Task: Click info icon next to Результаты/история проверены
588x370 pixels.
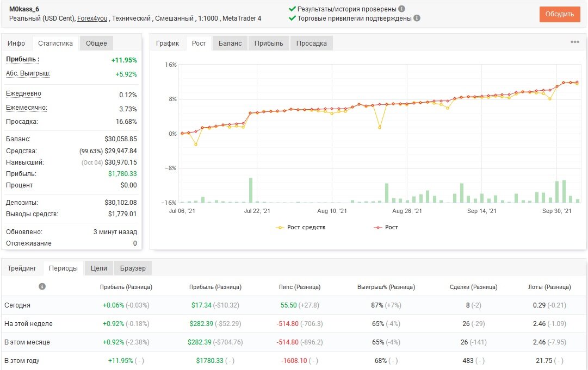Action: pos(401,9)
